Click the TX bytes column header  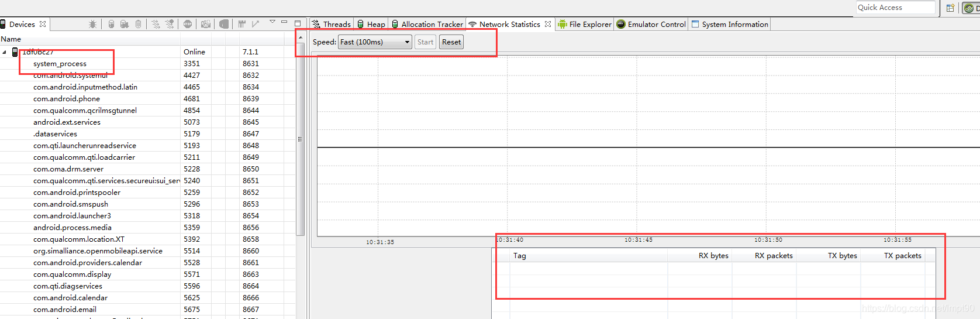pos(829,256)
